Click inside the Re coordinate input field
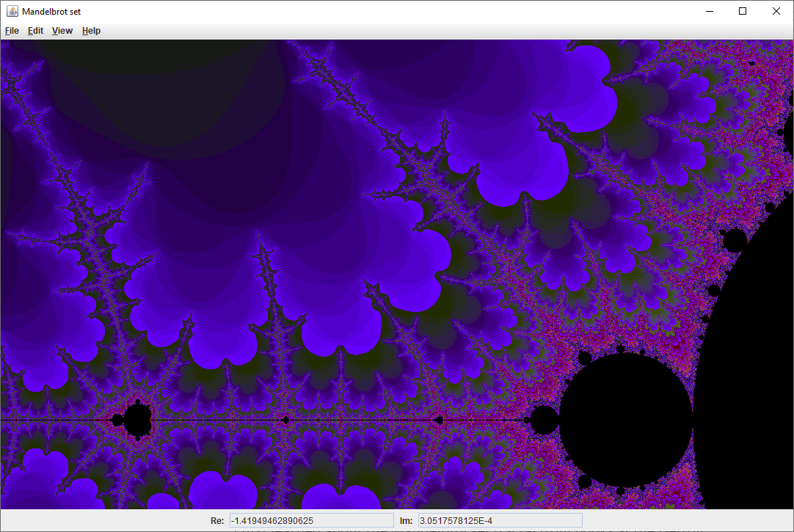The image size is (794, 532). (311, 520)
